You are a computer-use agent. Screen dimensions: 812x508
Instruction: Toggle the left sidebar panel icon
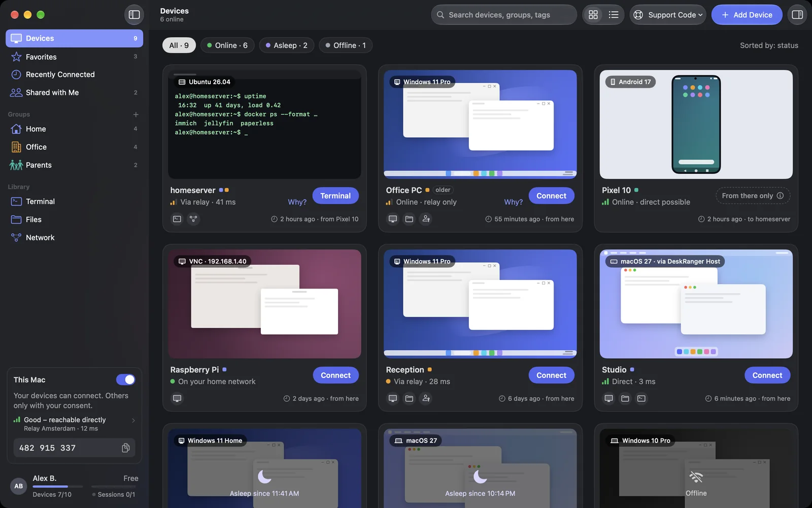pos(134,15)
